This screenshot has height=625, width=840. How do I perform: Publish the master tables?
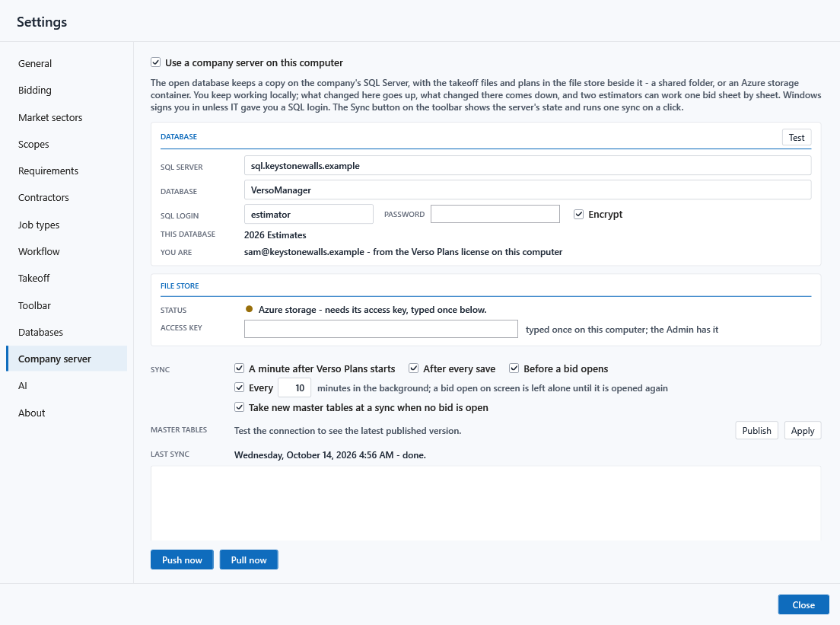click(756, 431)
